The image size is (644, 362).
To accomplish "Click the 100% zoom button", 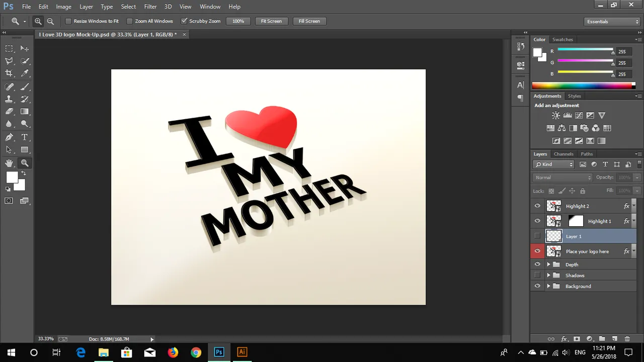I will pos(238,21).
